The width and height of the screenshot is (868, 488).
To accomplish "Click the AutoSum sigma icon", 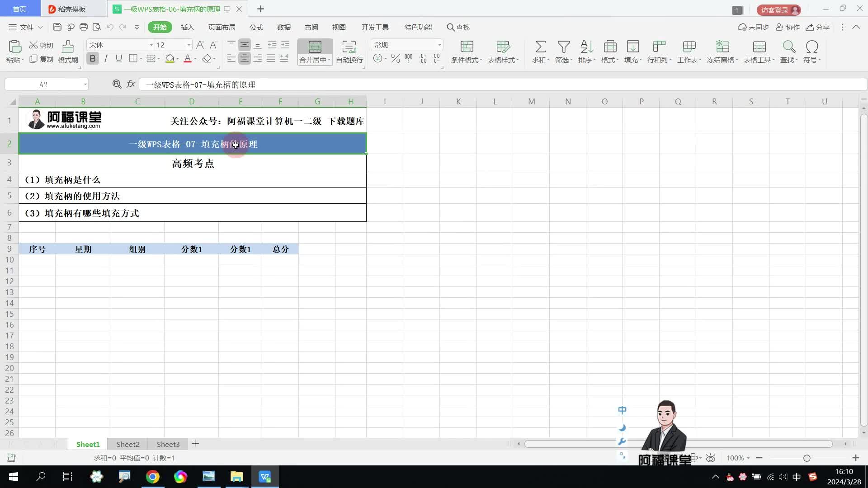I will [x=540, y=47].
